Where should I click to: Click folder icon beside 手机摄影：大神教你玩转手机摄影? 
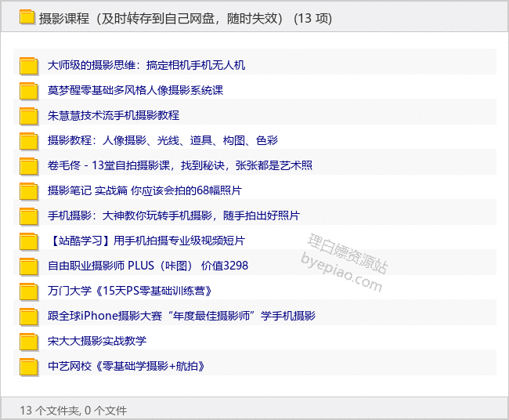coord(29,216)
